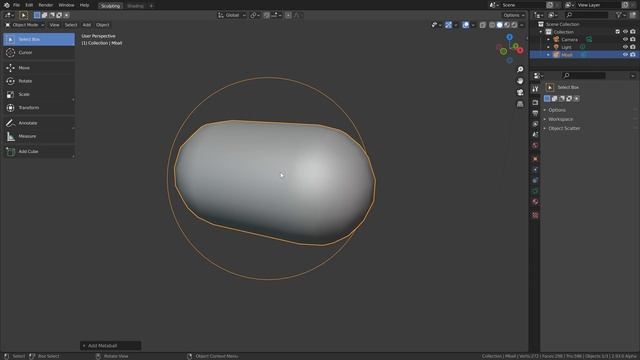
Task: Toggle X-ray mode in viewport header
Action: (482, 25)
